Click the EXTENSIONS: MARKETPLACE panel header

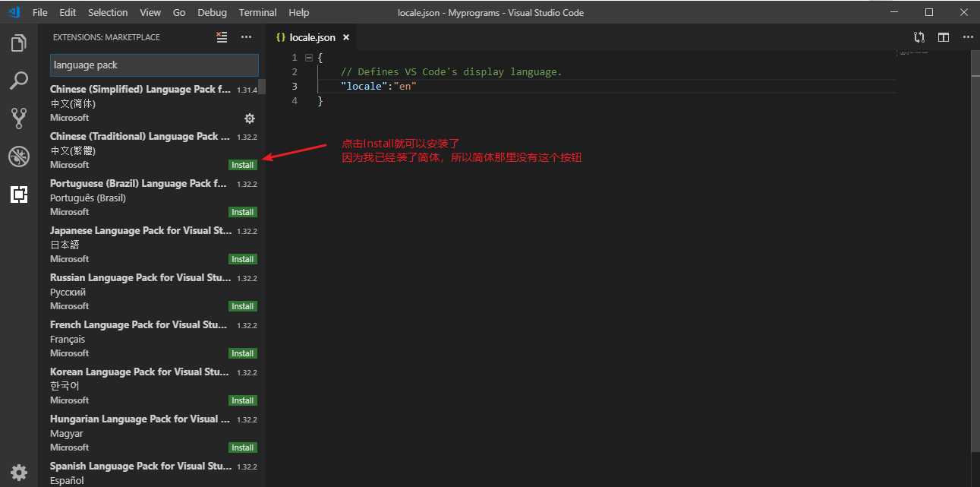[x=106, y=37]
